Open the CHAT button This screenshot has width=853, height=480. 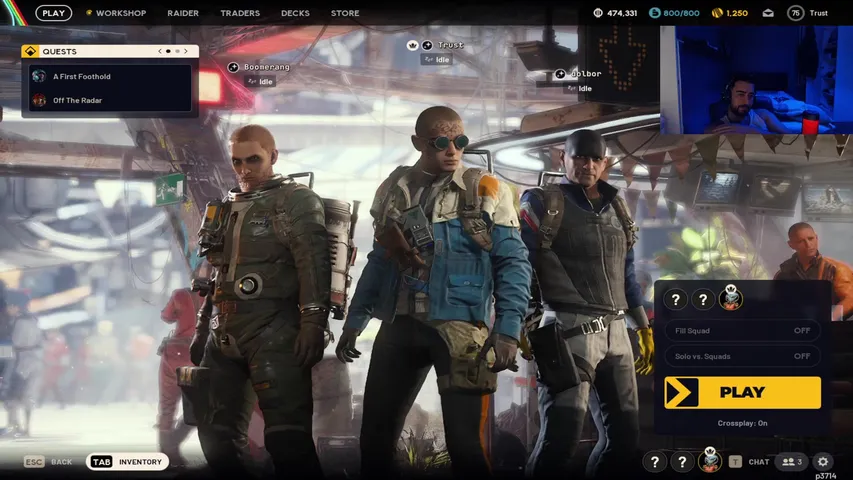pyautogui.click(x=758, y=462)
